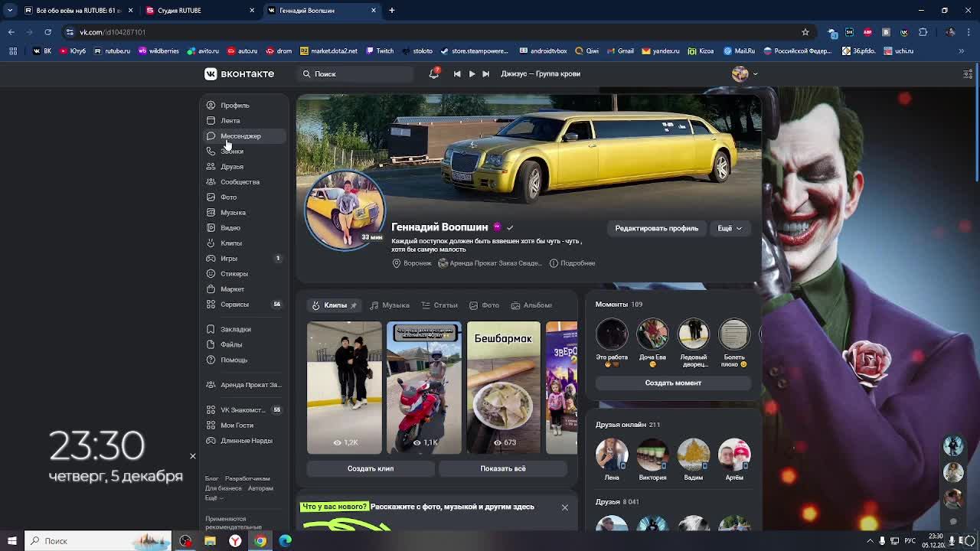The image size is (980, 551).
Task: Open the motorcycle clip thumbnail
Action: [x=424, y=387]
